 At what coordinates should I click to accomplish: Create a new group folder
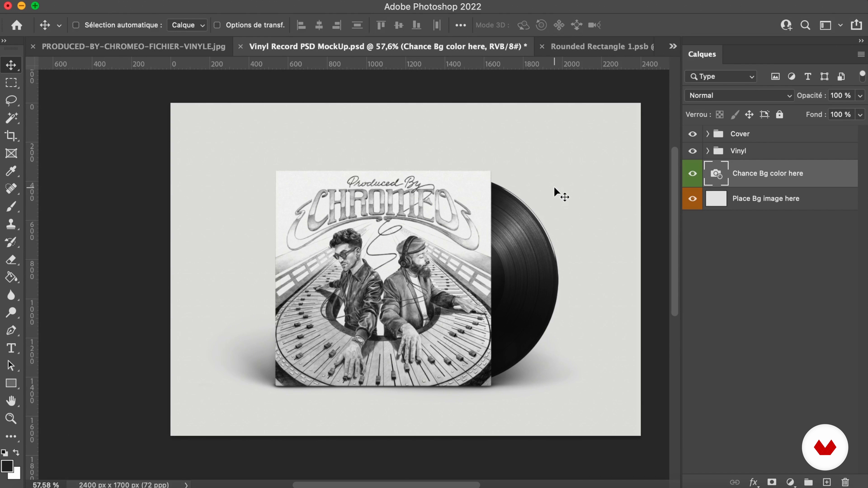[x=808, y=482]
